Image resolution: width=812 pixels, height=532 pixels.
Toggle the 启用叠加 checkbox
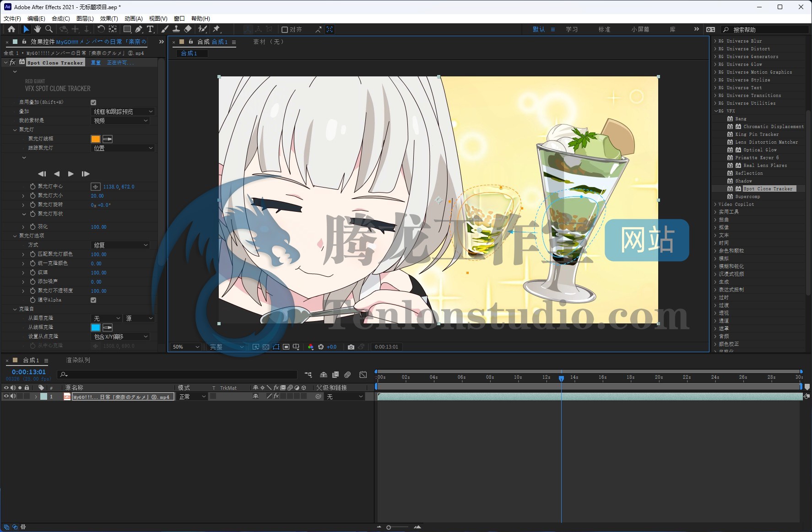[x=93, y=102]
